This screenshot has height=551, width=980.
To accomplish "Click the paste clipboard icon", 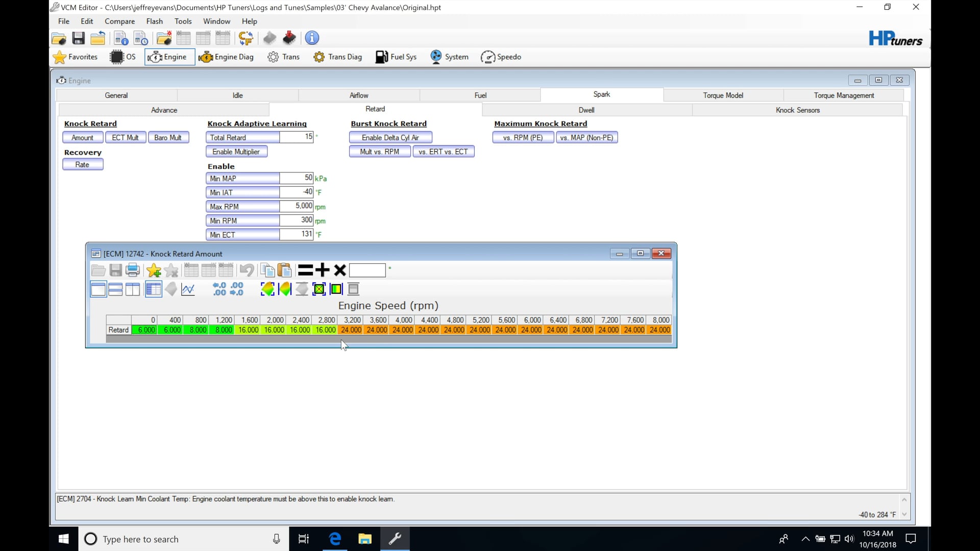I will 284,270.
